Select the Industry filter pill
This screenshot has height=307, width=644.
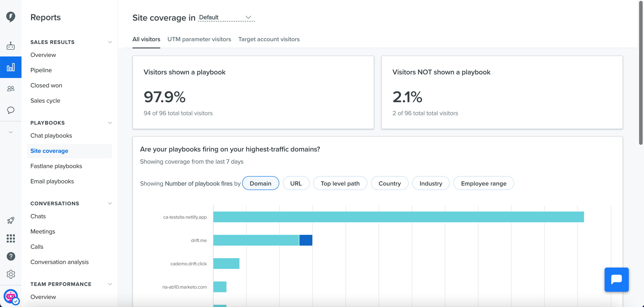coord(431,183)
